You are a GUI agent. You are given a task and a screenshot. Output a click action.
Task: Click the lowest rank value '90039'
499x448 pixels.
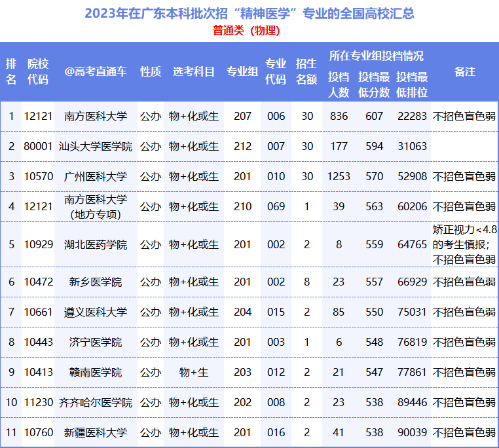(x=412, y=432)
